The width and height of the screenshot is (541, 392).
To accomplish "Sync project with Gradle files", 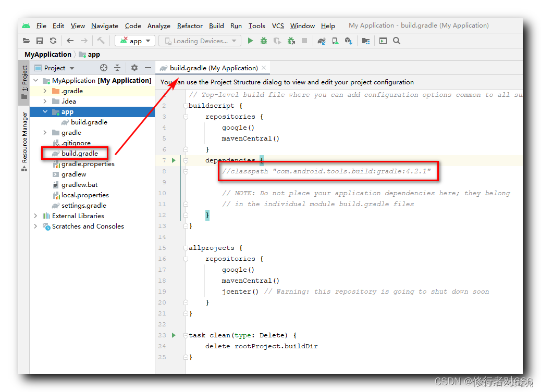I will 322,40.
